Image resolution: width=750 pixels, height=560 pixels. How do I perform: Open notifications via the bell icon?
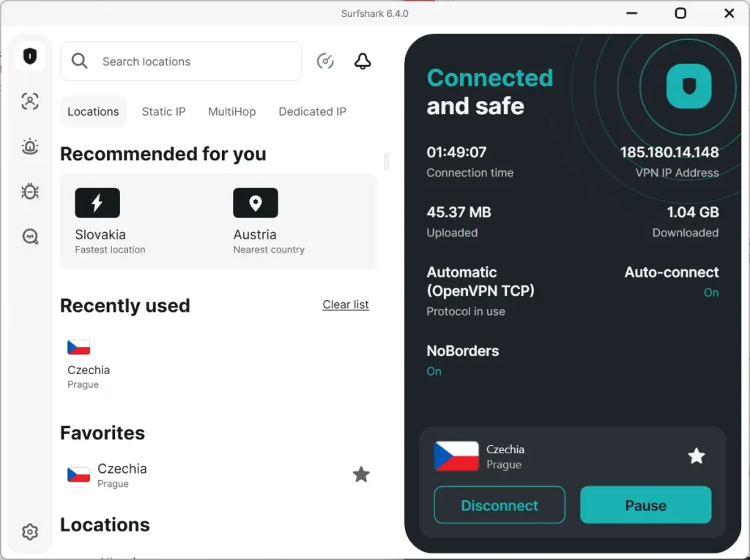pyautogui.click(x=362, y=61)
